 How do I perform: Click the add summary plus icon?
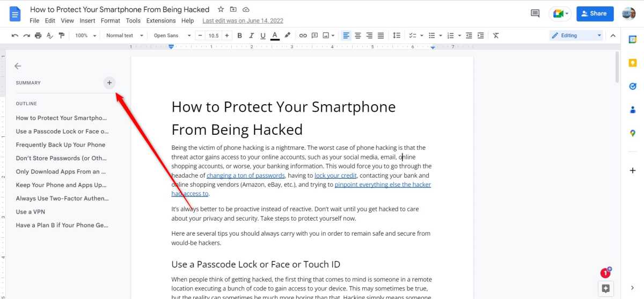[109, 83]
